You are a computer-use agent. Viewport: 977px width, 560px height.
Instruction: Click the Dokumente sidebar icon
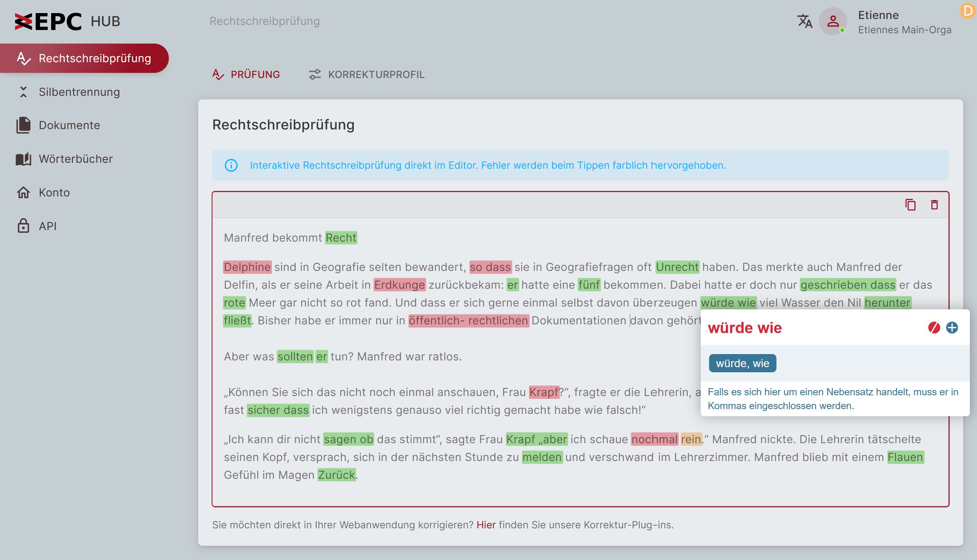pyautogui.click(x=23, y=125)
